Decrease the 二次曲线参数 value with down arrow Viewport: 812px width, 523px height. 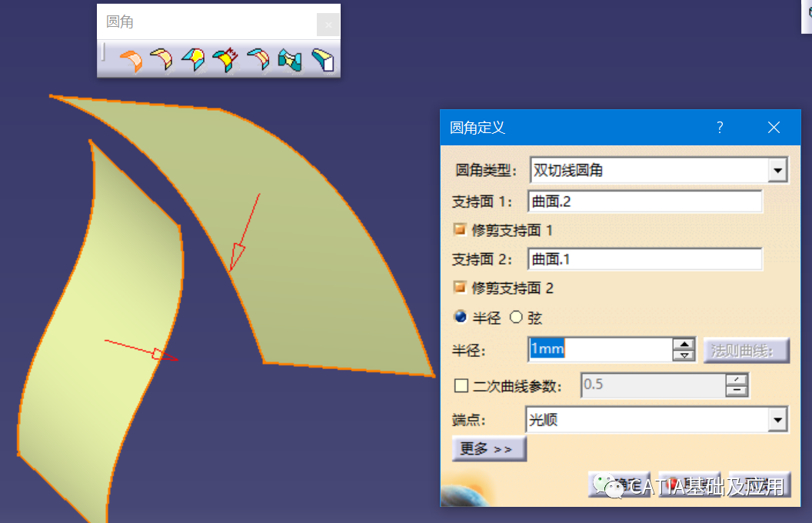coord(737,391)
